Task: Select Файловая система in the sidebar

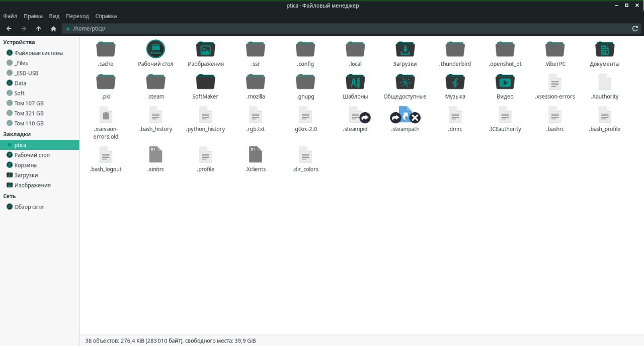Action: 39,53
